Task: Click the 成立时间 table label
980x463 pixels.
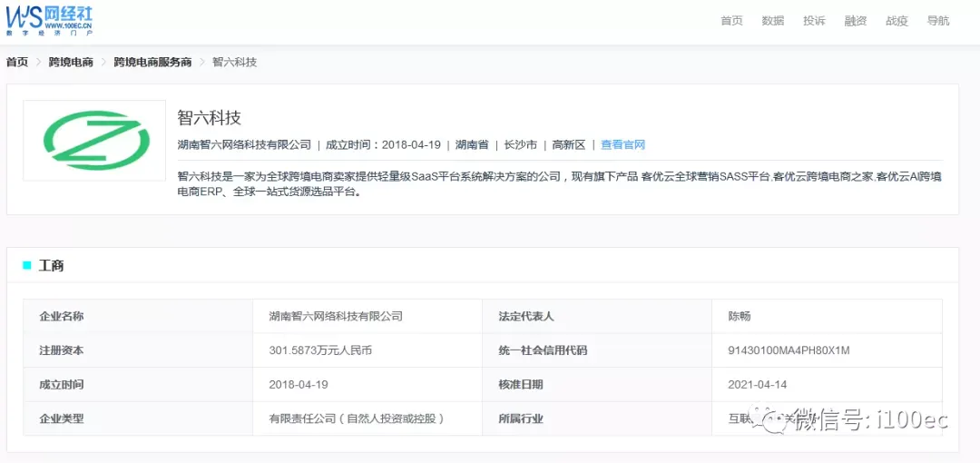Action: coord(62,385)
